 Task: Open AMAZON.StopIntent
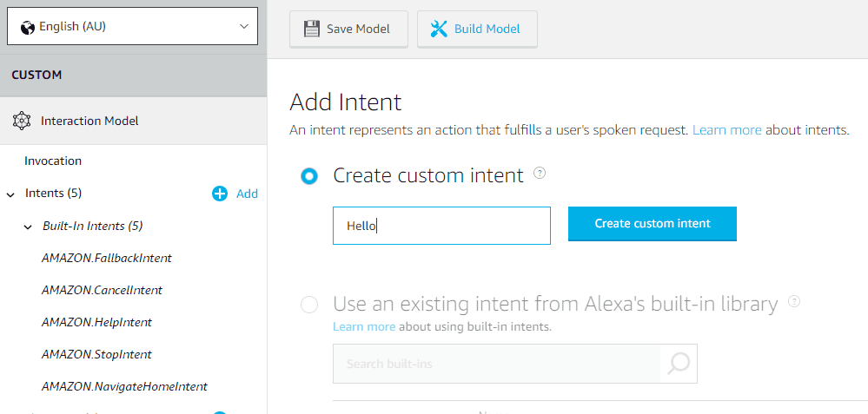[x=96, y=354]
